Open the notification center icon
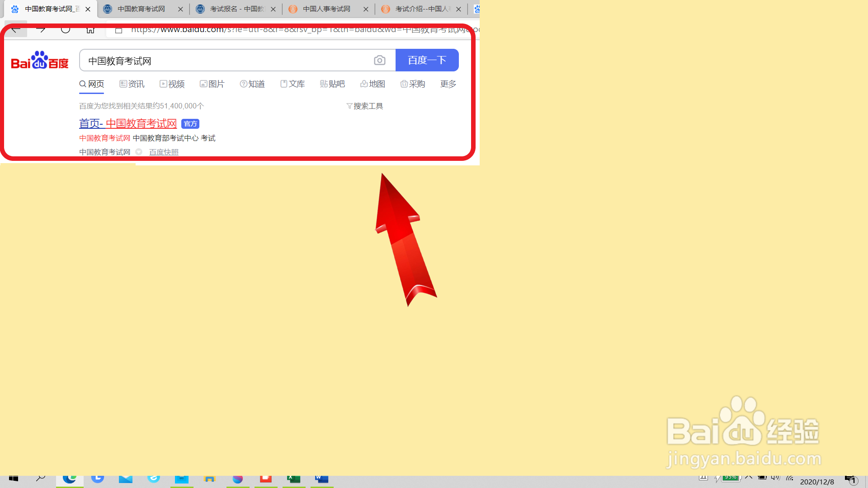The width and height of the screenshot is (868, 488). coord(852,480)
